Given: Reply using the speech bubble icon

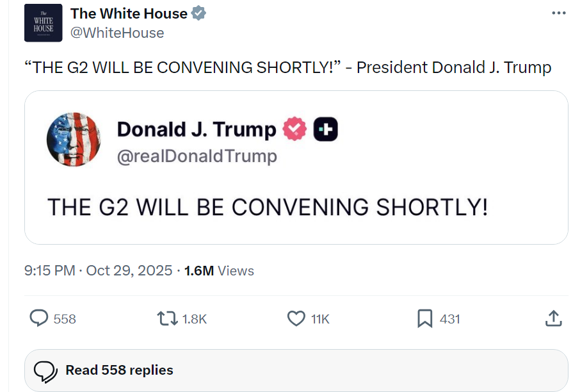Looking at the screenshot, I should (x=40, y=318).
